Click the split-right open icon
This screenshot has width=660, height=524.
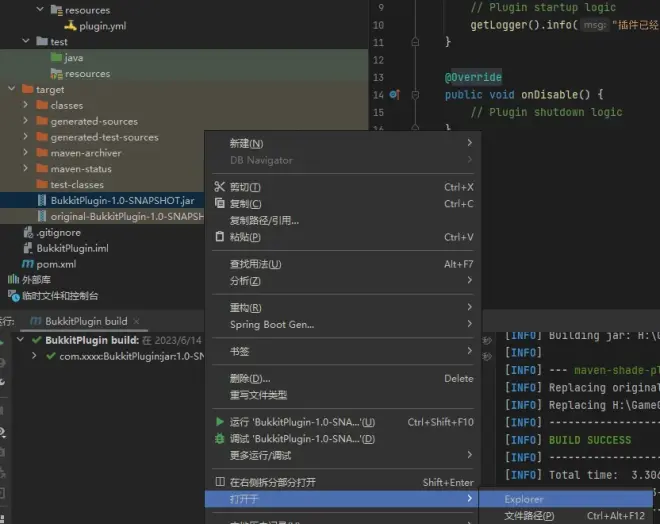(x=220, y=482)
